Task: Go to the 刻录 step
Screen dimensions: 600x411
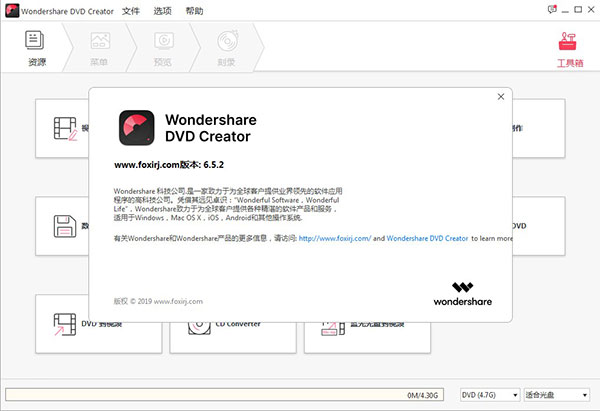Action: tap(227, 47)
